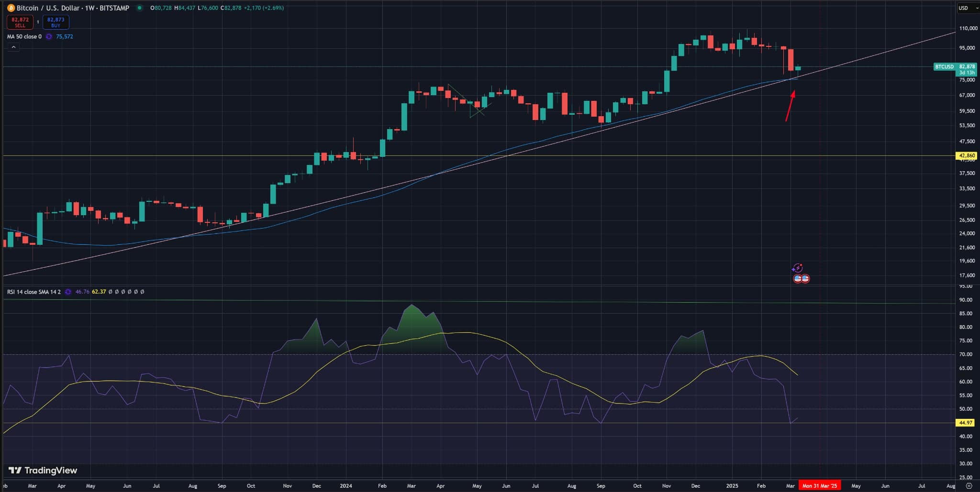Click the red arrow drawing on chart
The width and height of the screenshot is (980, 492).
point(790,106)
